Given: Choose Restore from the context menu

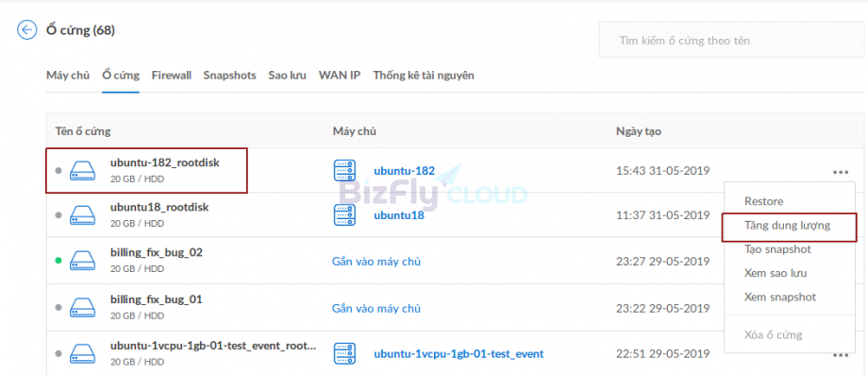Looking at the screenshot, I should click(764, 201).
